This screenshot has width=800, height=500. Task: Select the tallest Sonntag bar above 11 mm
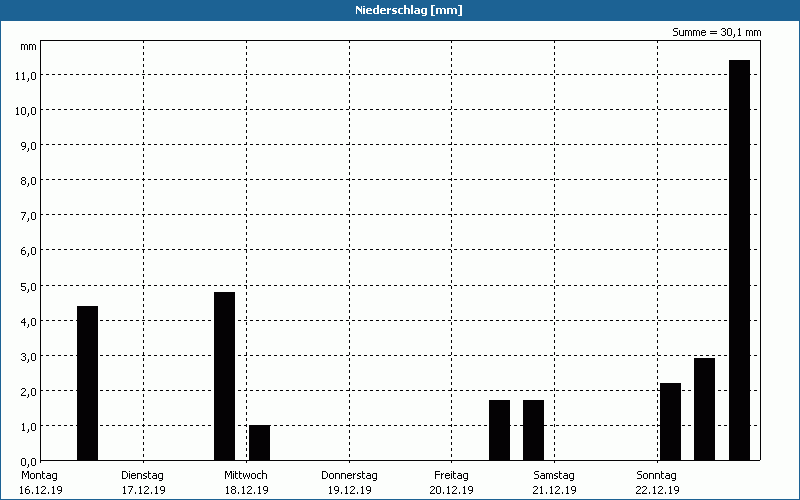[x=739, y=260]
